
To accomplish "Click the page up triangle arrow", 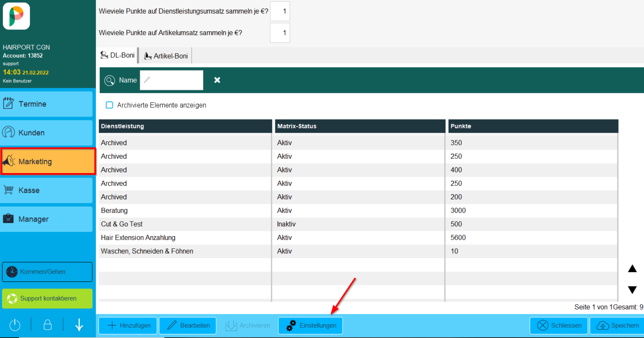I will [x=632, y=269].
